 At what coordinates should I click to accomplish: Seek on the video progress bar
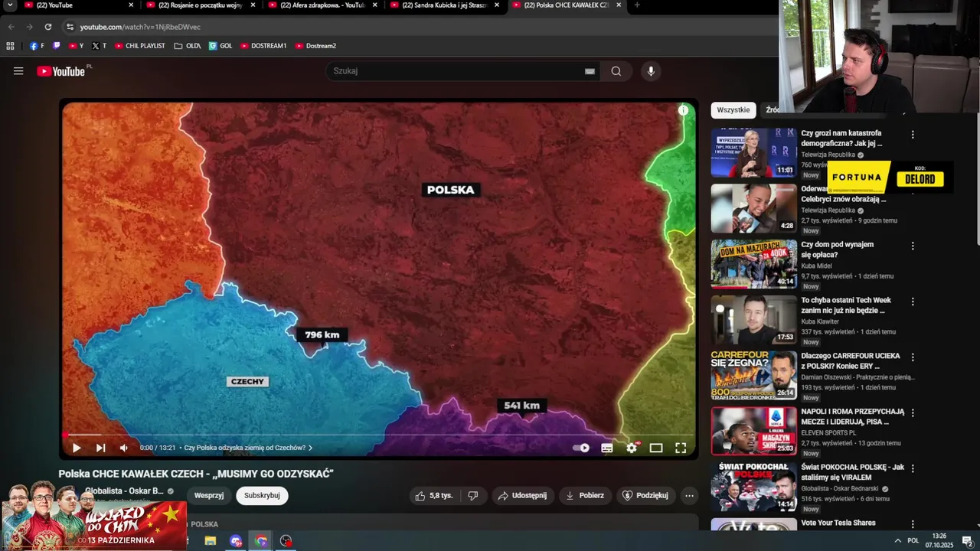point(379,435)
